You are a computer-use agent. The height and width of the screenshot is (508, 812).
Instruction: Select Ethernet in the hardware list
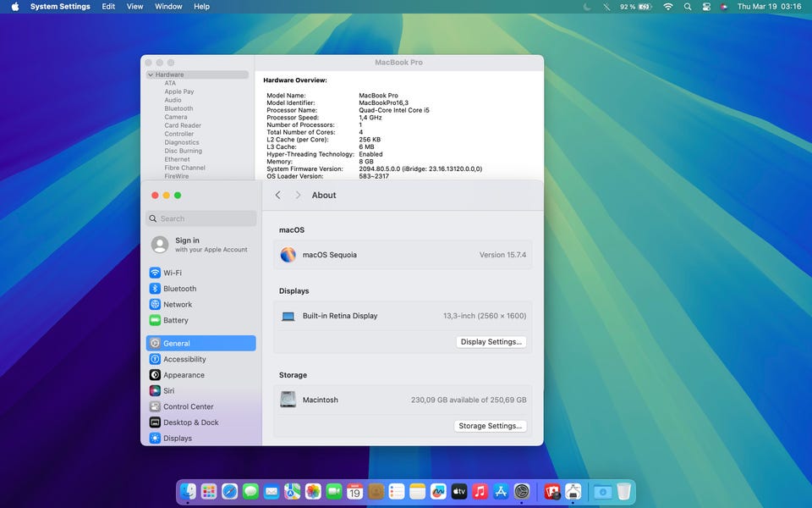[177, 159]
